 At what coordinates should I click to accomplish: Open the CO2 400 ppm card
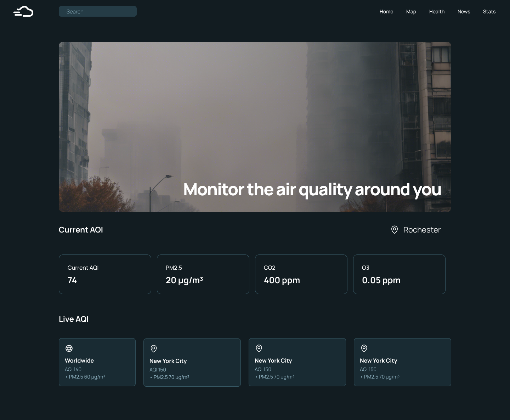(x=301, y=274)
